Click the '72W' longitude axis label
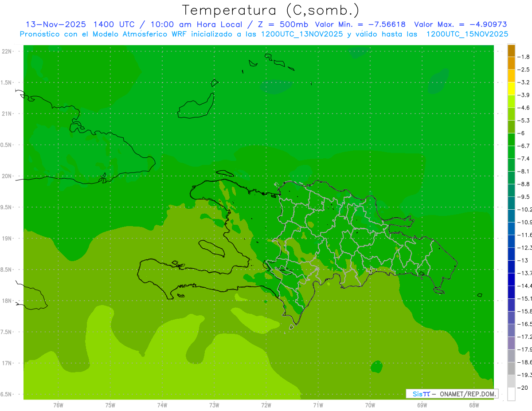This screenshot has width=532, height=411. pos(266,405)
